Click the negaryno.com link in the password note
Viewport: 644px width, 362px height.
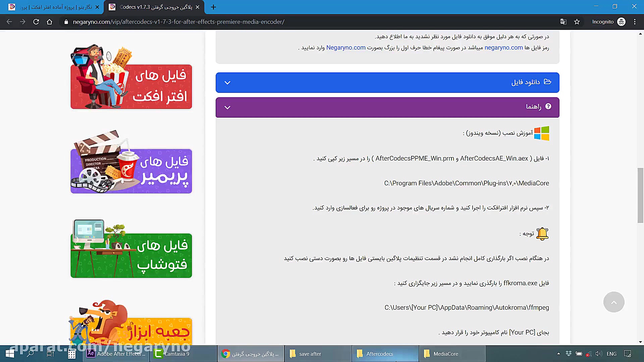pyautogui.click(x=503, y=48)
